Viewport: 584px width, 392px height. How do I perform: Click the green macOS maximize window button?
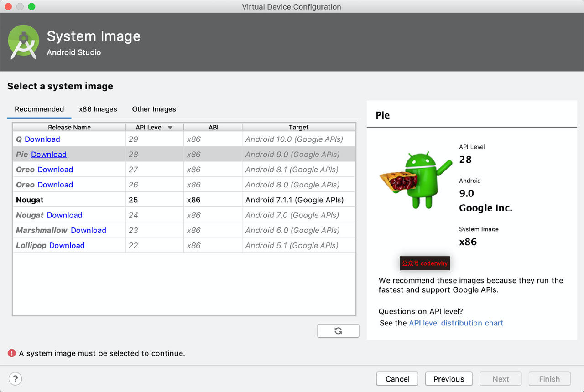[31, 6]
